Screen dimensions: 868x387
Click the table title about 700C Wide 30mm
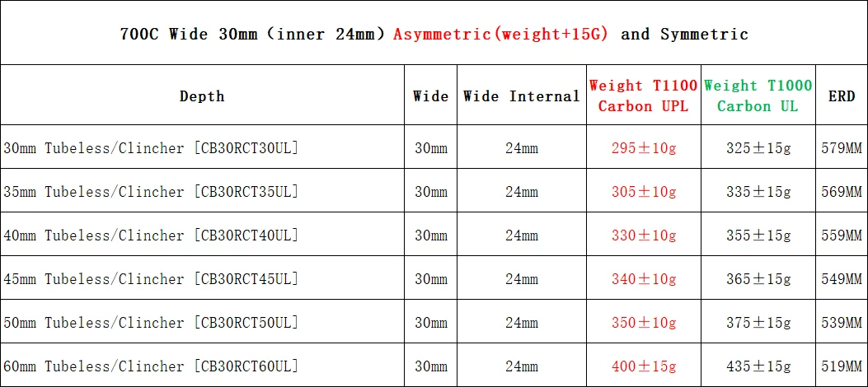click(x=434, y=34)
